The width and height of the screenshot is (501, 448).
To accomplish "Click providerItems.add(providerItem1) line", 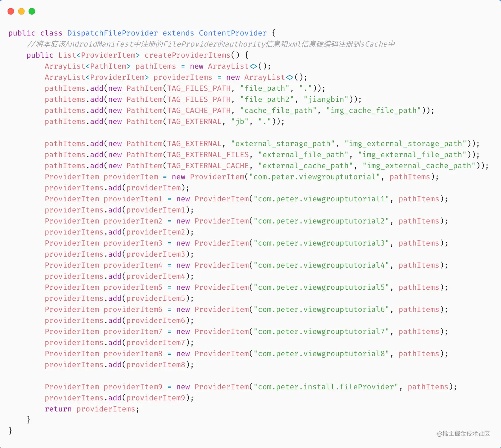I will (x=119, y=210).
